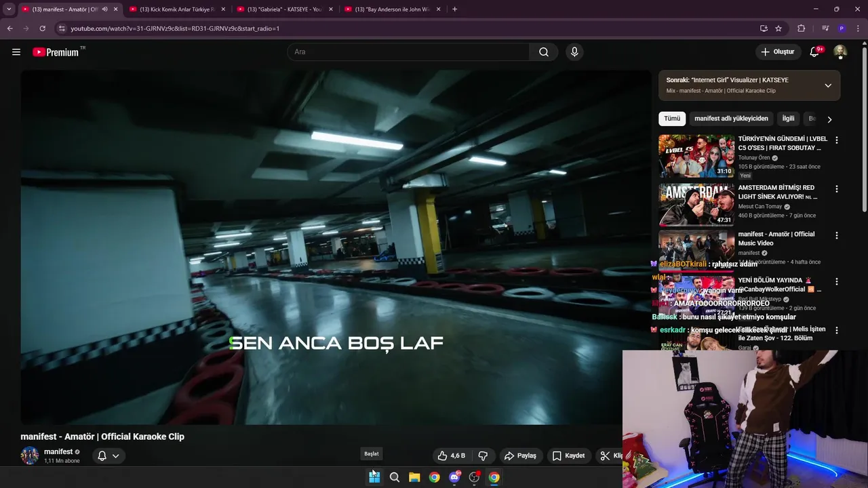
Task: Mute the playing manifest tab audio icon
Action: click(x=104, y=9)
